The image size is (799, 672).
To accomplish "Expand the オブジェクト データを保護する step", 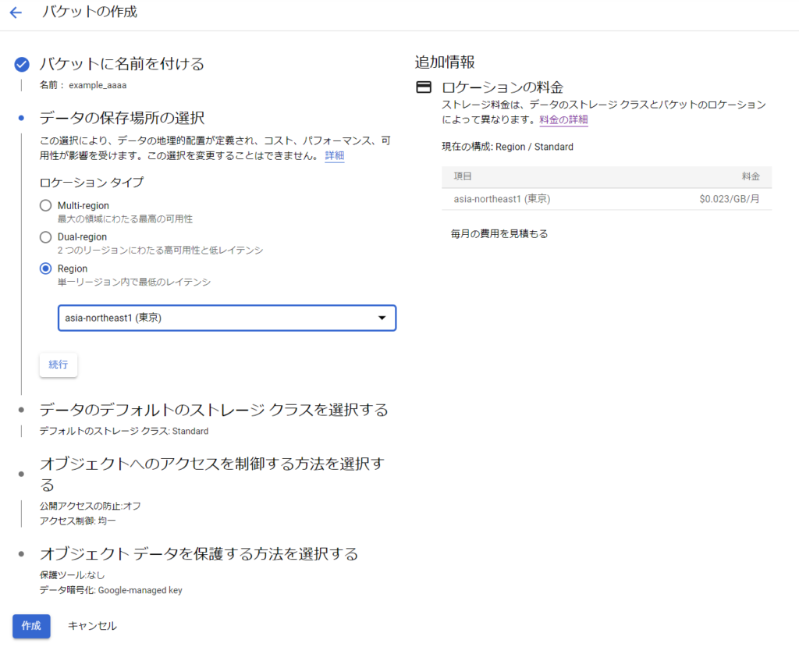I will (x=199, y=554).
